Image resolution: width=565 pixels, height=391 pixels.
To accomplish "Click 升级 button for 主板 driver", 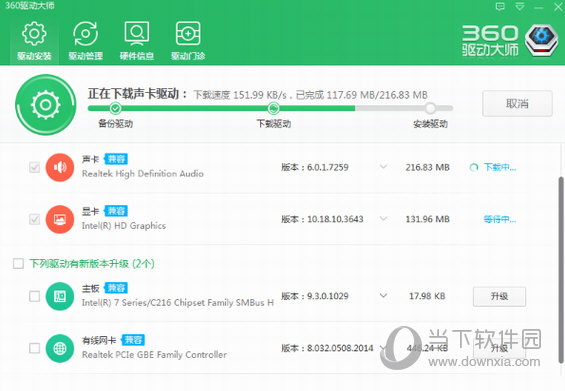I will (499, 297).
